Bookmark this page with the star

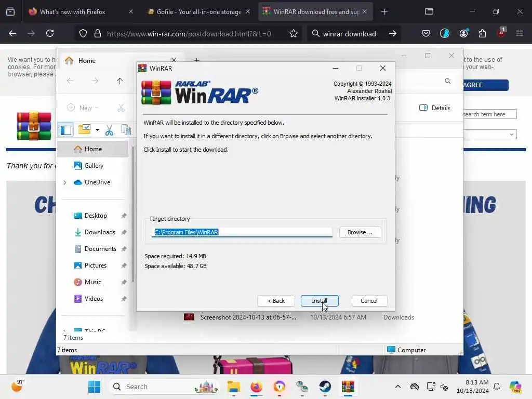(294, 34)
